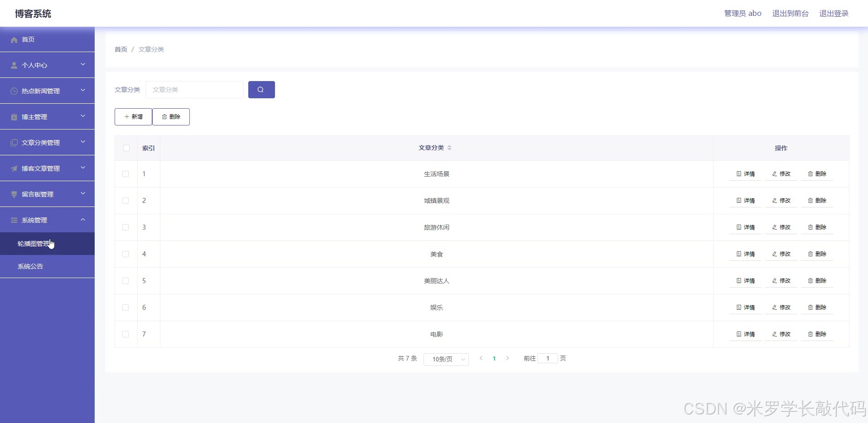Go to 首页 in the sidebar
This screenshot has height=423, width=868.
click(x=47, y=39)
